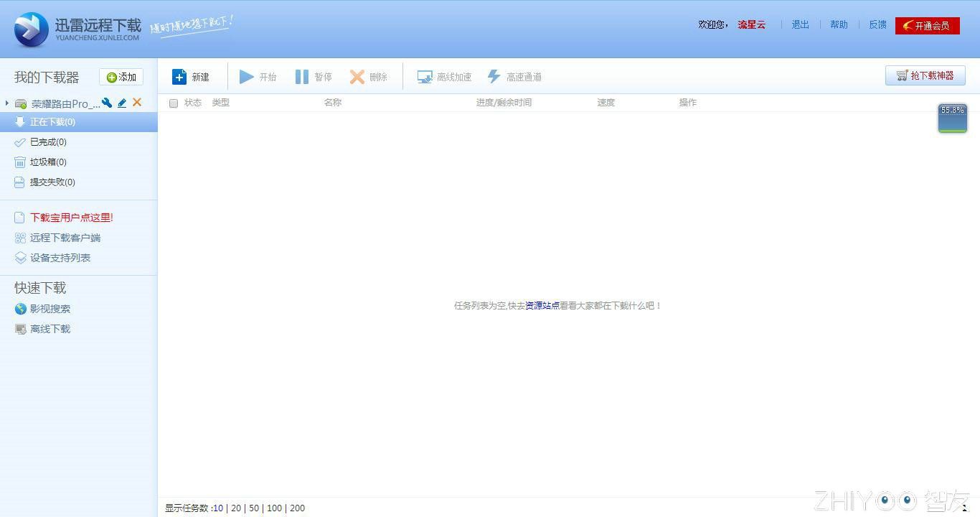Open the 资源站点 link
The height and width of the screenshot is (517, 980).
tap(542, 305)
